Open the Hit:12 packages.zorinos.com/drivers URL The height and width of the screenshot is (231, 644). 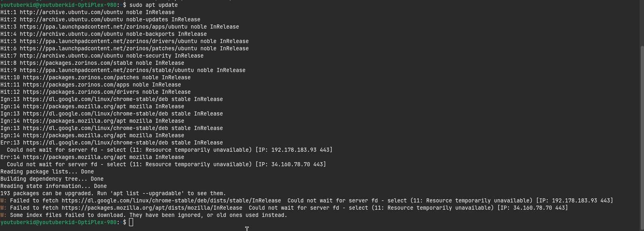coord(81,92)
